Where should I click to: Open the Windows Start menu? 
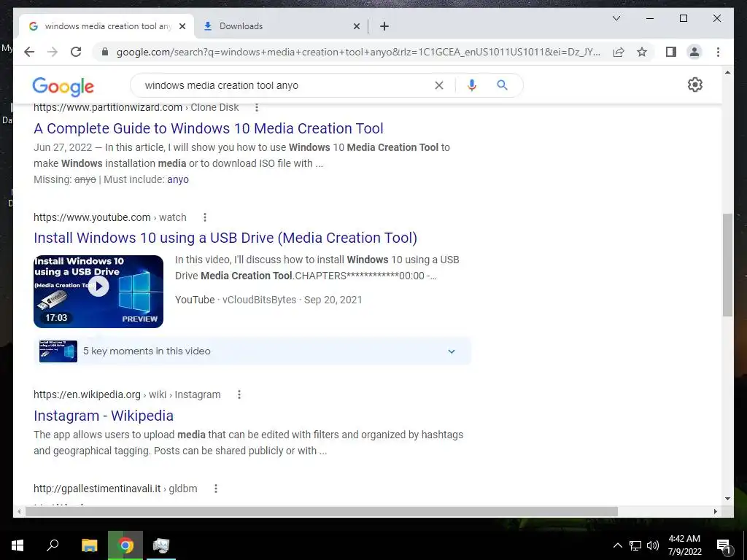pyautogui.click(x=18, y=545)
